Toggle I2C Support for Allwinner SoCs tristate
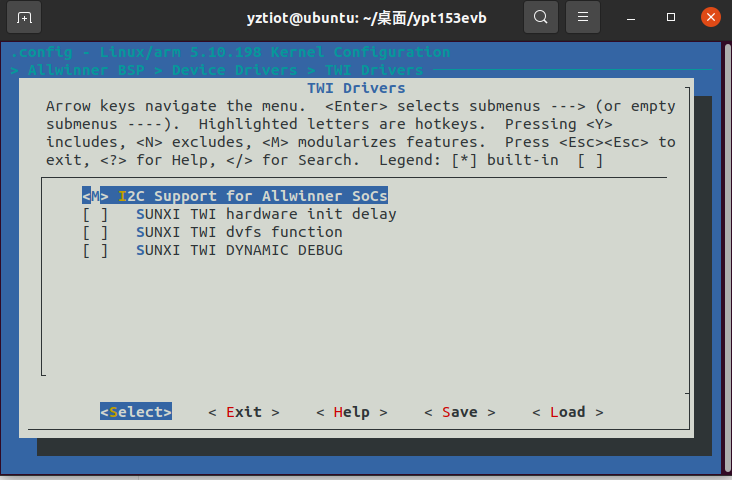 coord(95,196)
